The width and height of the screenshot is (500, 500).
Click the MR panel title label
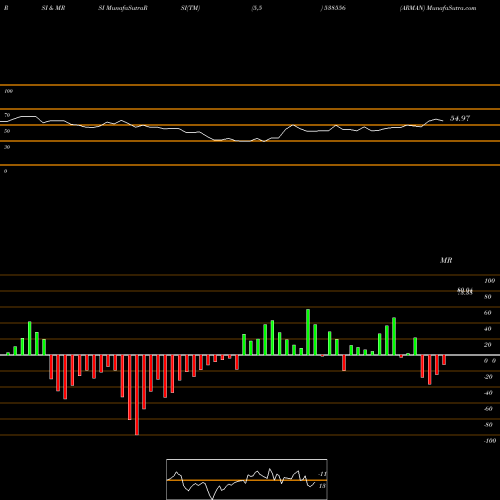pos(446,260)
